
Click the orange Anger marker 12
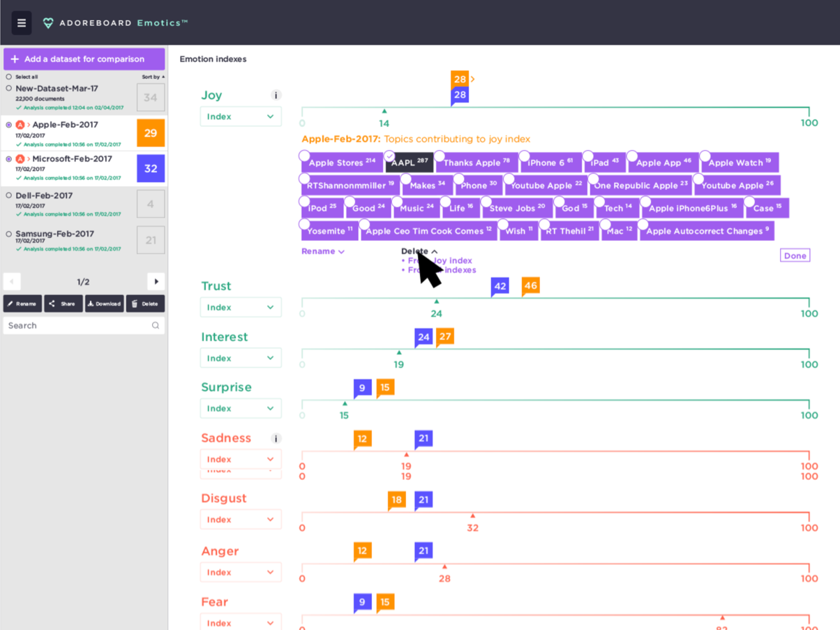(362, 551)
